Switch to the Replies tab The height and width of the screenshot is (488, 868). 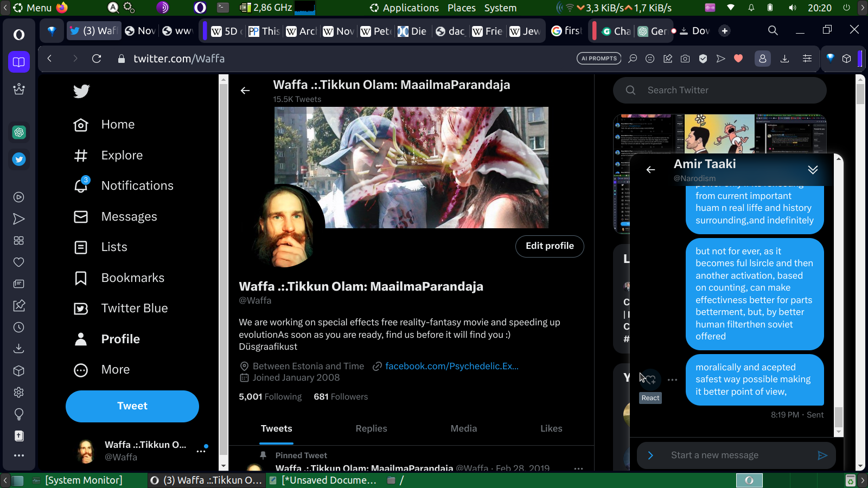371,428
